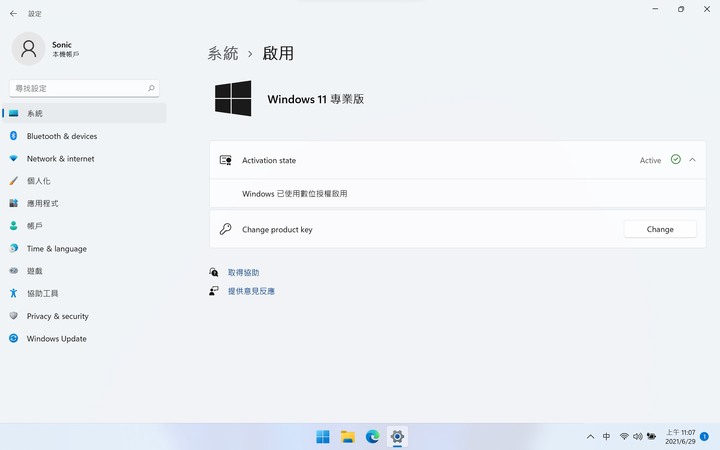Open Privacy & security settings

(x=84, y=316)
